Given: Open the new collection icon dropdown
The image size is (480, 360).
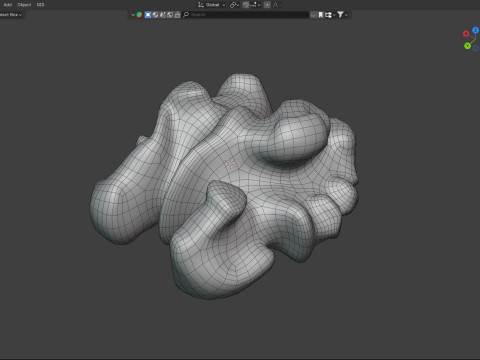Looking at the screenshot, I should (x=330, y=15).
